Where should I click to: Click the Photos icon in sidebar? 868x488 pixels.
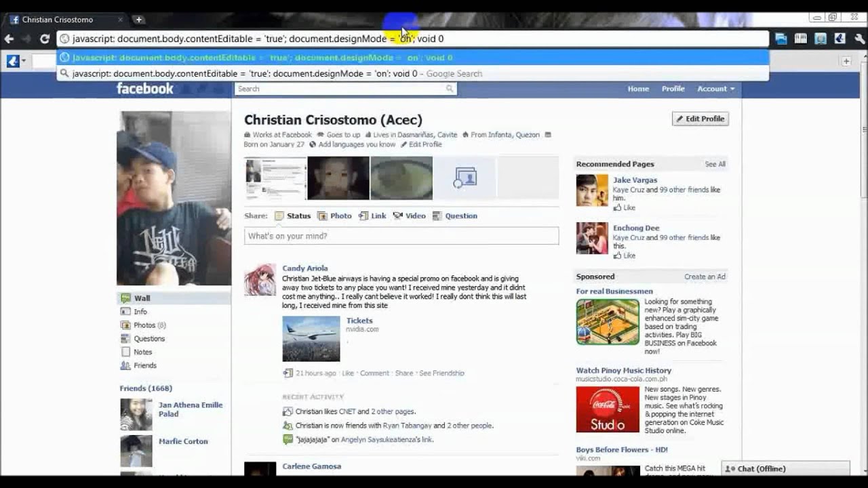coord(125,325)
